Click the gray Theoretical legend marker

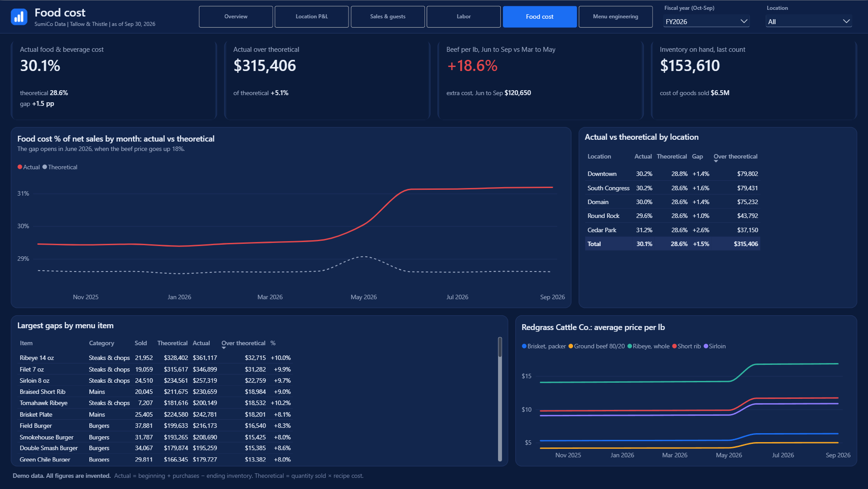coord(45,167)
